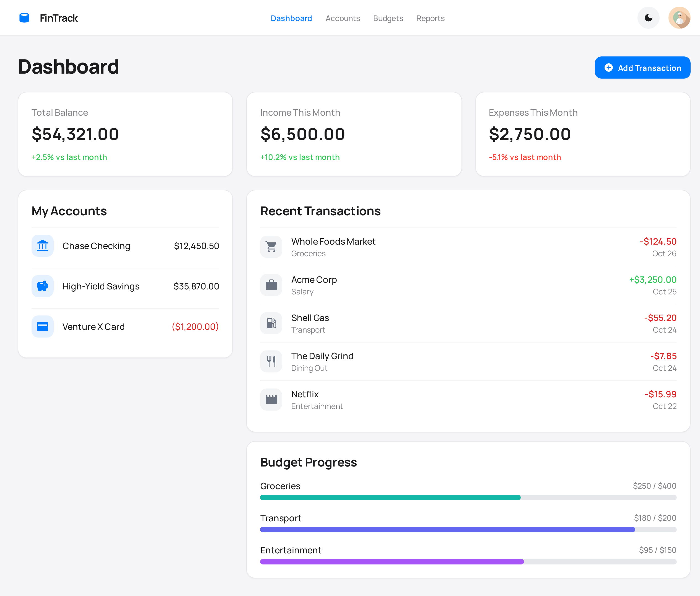The width and height of the screenshot is (700, 596).
Task: Click the FinTrack logo icon
Action: coord(24,17)
